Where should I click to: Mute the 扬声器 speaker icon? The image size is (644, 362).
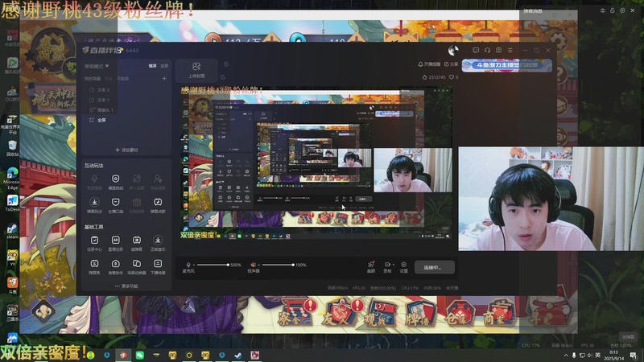(x=253, y=265)
